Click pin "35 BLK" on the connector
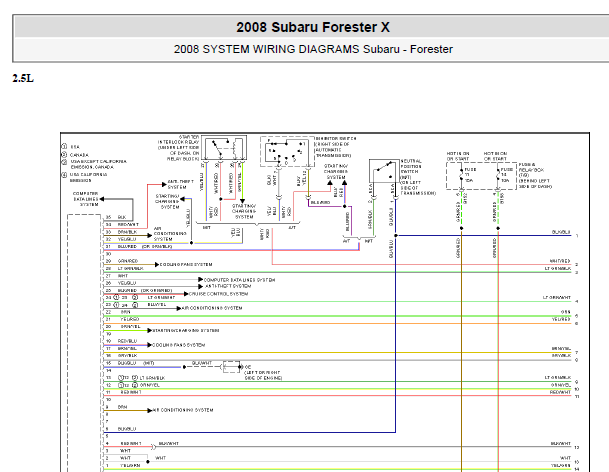Image resolution: width=609 pixels, height=472 pixels. click(x=116, y=217)
